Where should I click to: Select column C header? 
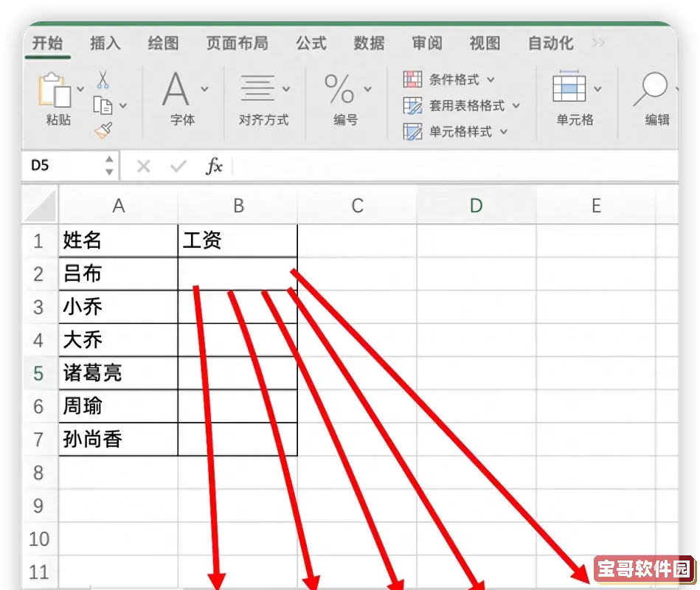[357, 206]
